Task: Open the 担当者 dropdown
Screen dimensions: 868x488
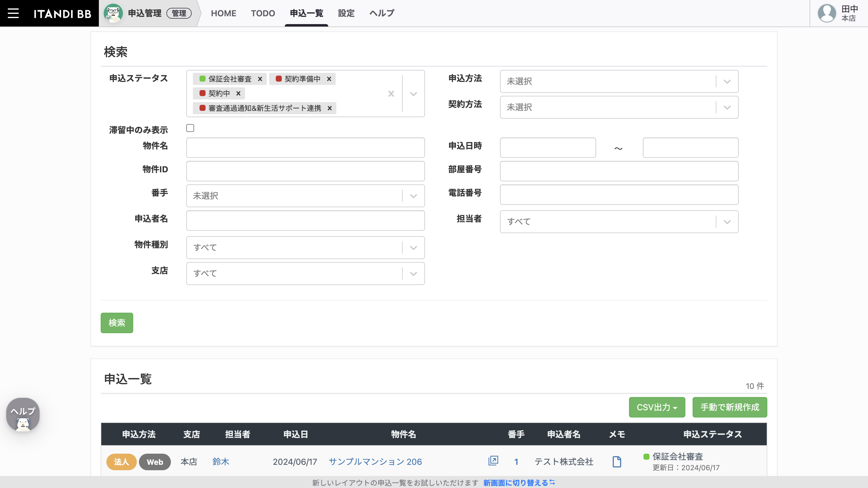Action: pyautogui.click(x=619, y=222)
